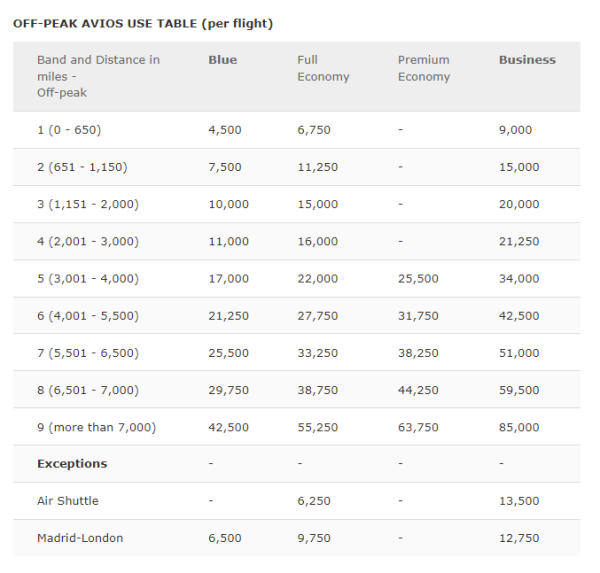This screenshot has width=600, height=573.
Task: Click the 4 (2,001 - 3,000) row label
Action: (87, 241)
